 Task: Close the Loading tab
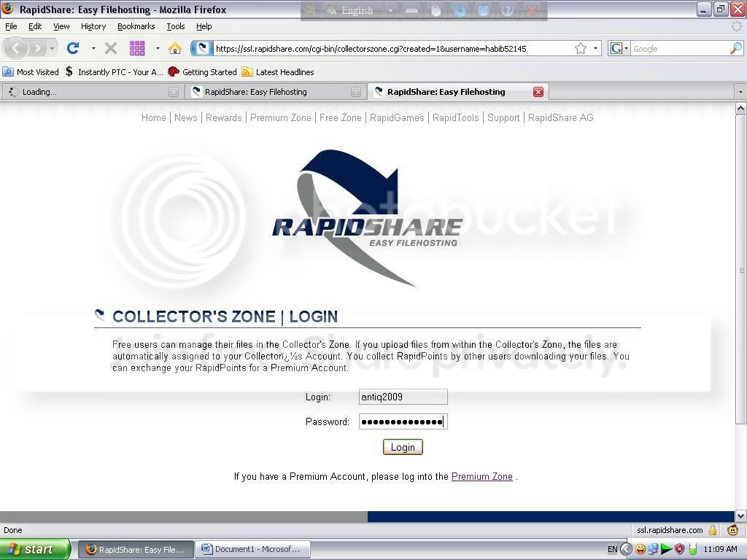tap(174, 92)
